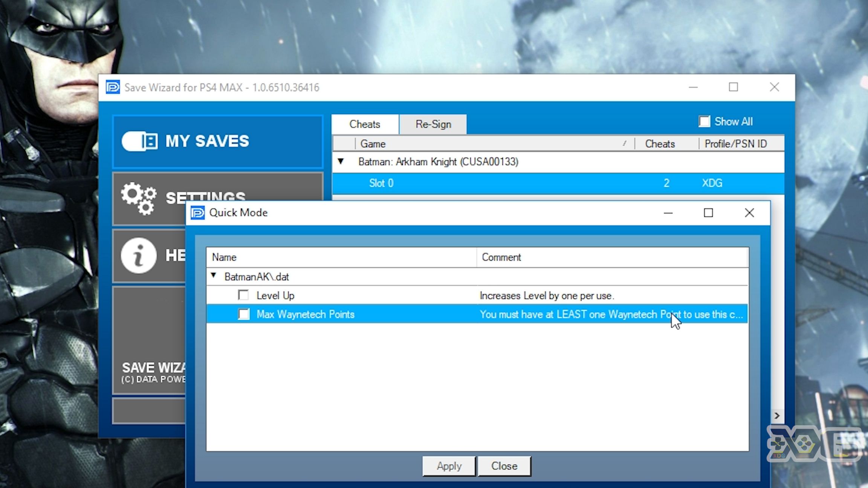Select the Cheats tab
868x488 pixels.
pyautogui.click(x=365, y=124)
